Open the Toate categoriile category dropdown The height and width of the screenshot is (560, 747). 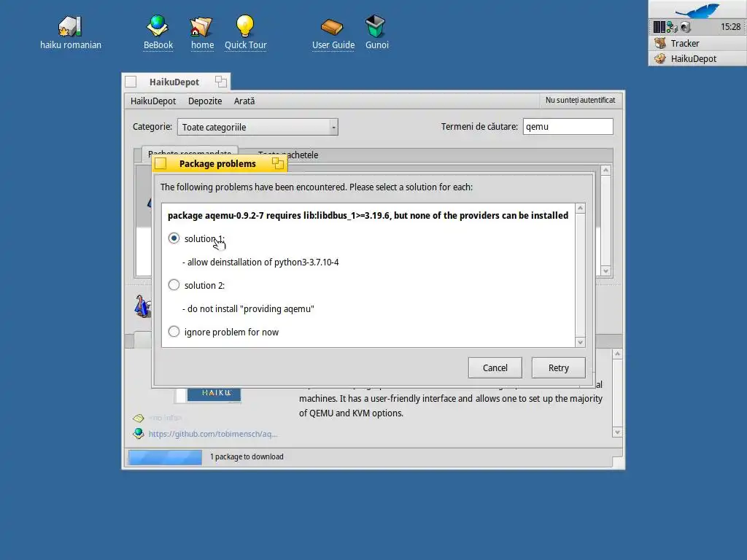point(258,127)
